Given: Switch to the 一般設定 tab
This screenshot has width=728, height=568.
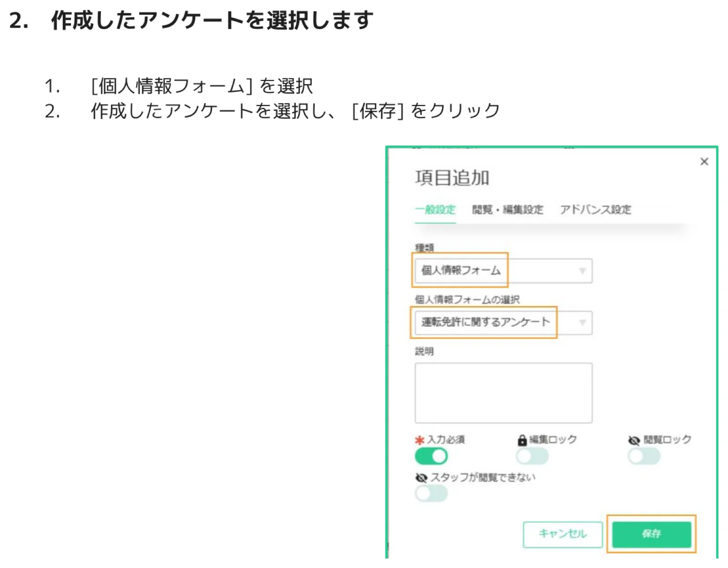Looking at the screenshot, I should point(435,210).
